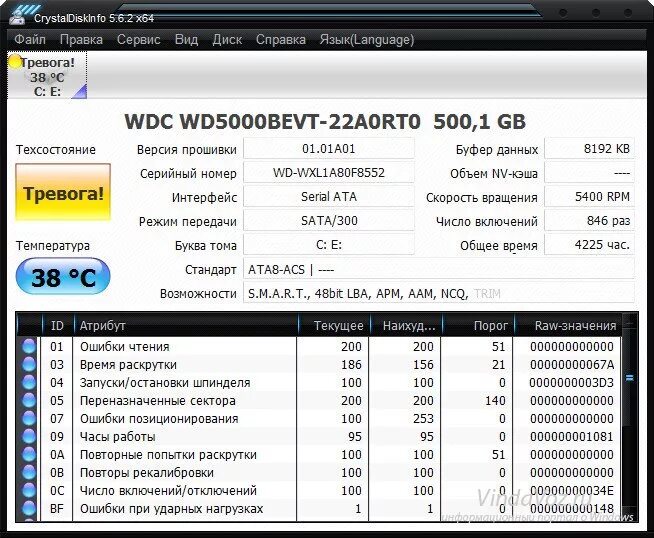Click the Текущее column header

(x=334, y=325)
